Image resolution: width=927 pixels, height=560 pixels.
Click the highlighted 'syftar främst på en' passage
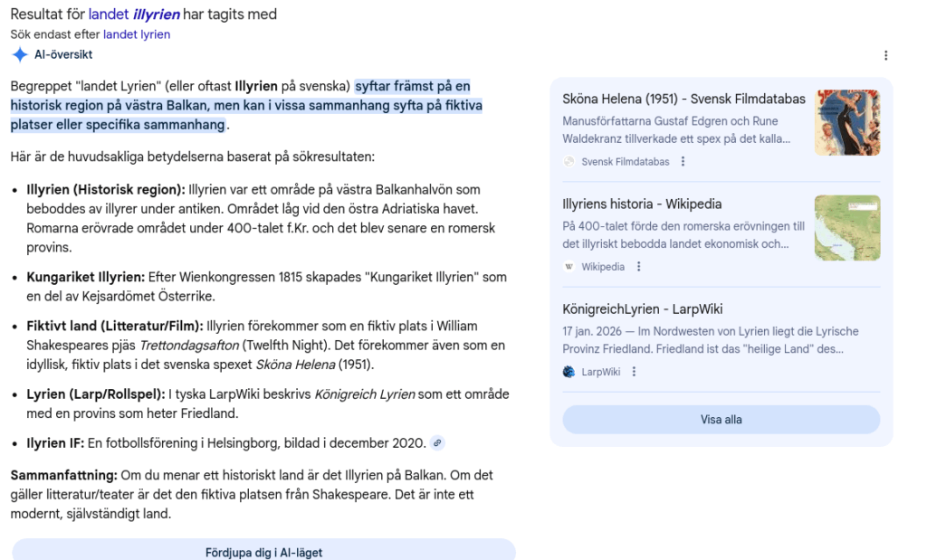412,87
